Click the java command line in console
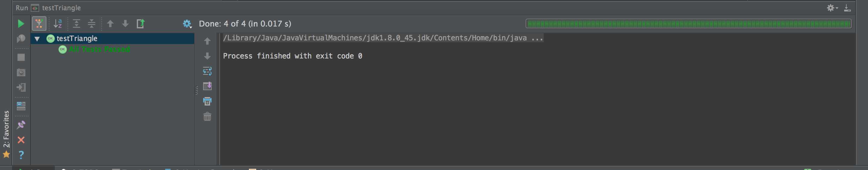The height and width of the screenshot is (170, 868). point(383,38)
